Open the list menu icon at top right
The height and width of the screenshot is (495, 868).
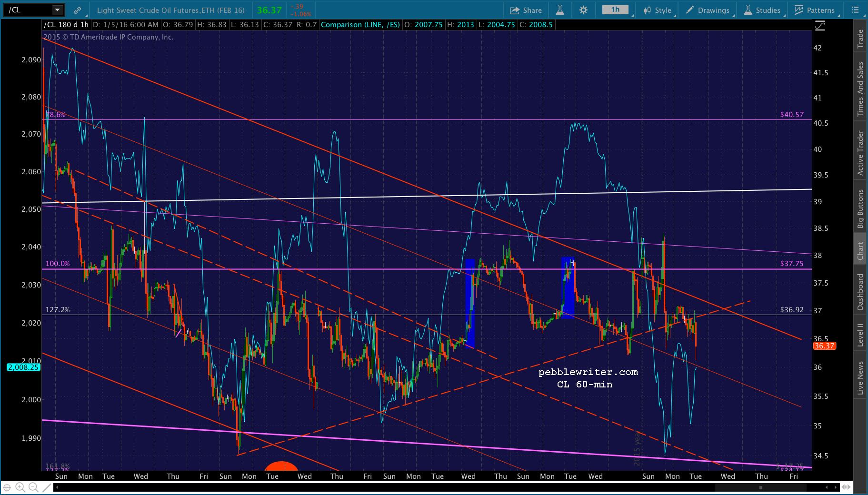[856, 10]
